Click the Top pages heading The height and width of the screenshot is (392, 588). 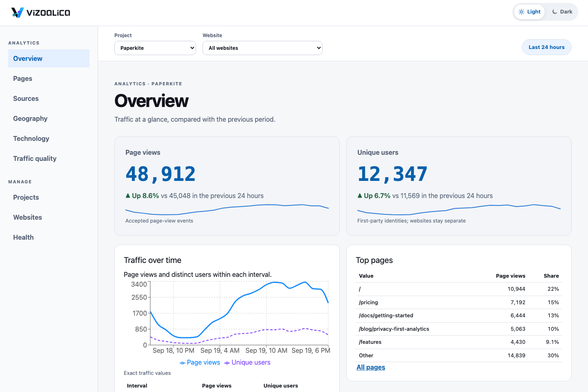374,260
